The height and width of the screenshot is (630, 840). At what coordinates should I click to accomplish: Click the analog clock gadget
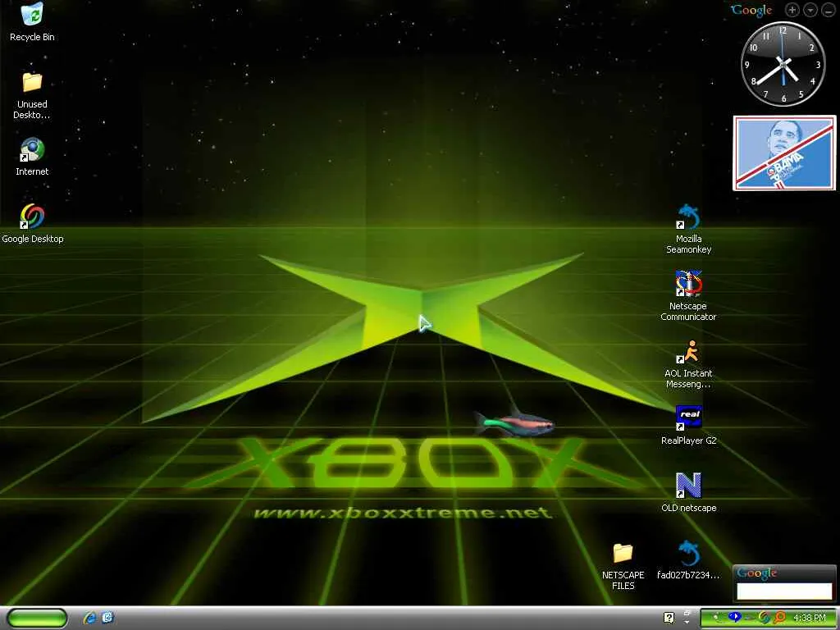tap(783, 64)
